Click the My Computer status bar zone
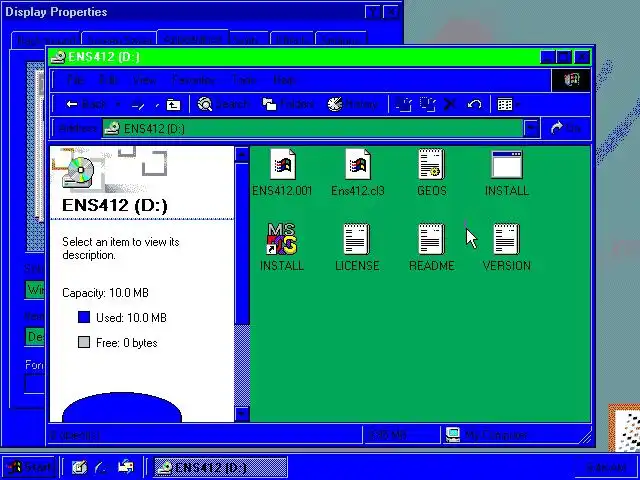This screenshot has width=640, height=480. pos(515,435)
